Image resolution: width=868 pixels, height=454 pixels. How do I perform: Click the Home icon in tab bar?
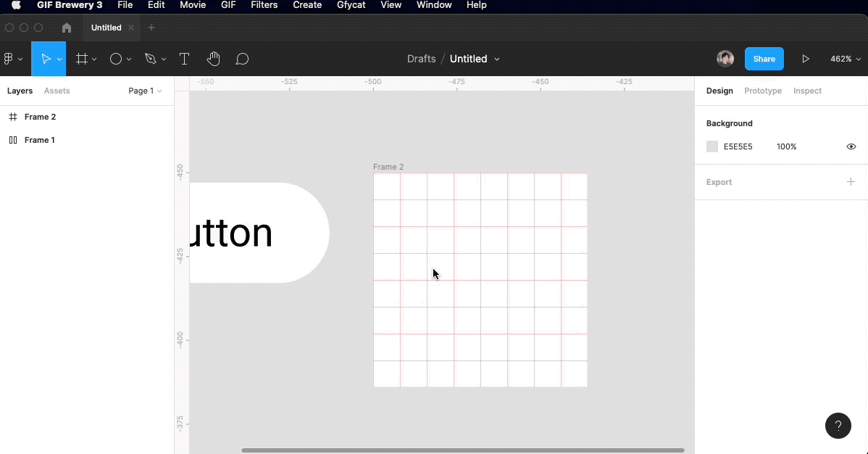pos(67,28)
